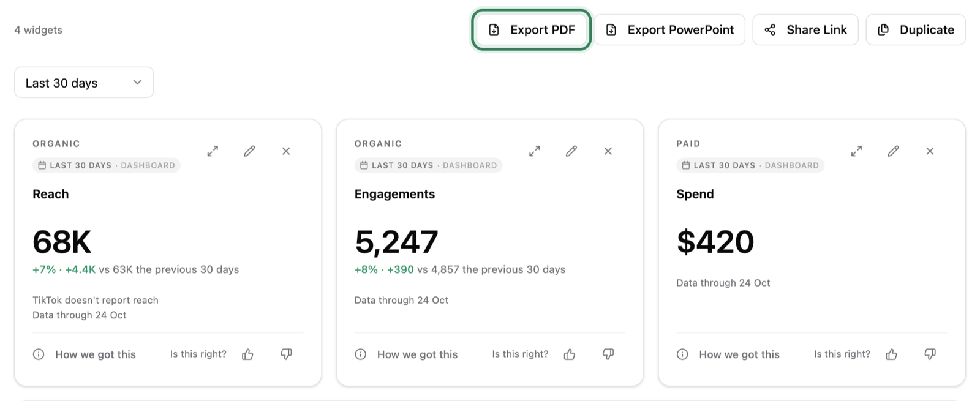
Task: Give thumbs up on the Reach widget
Action: [x=247, y=354]
